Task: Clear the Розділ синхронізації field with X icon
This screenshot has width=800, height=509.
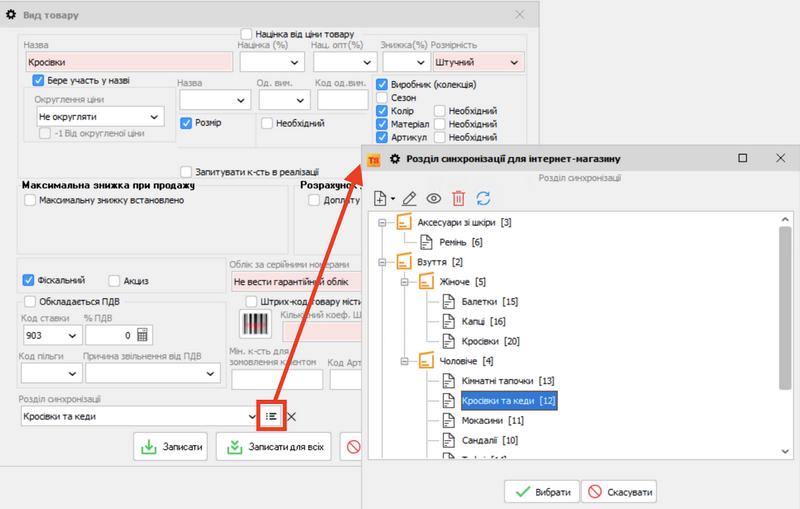Action: [292, 416]
